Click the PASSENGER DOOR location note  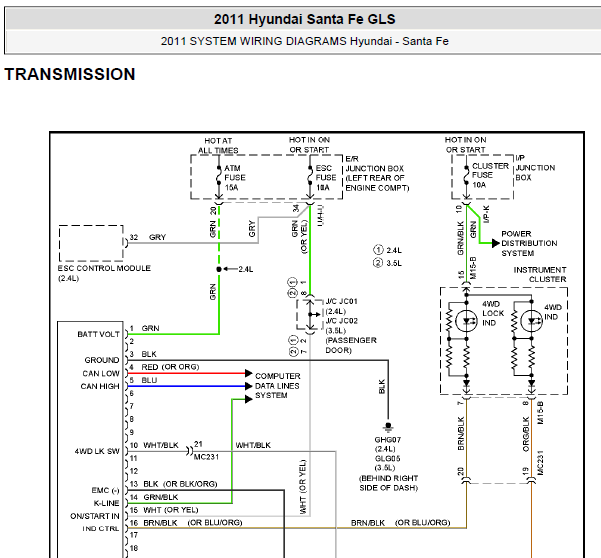(351, 345)
